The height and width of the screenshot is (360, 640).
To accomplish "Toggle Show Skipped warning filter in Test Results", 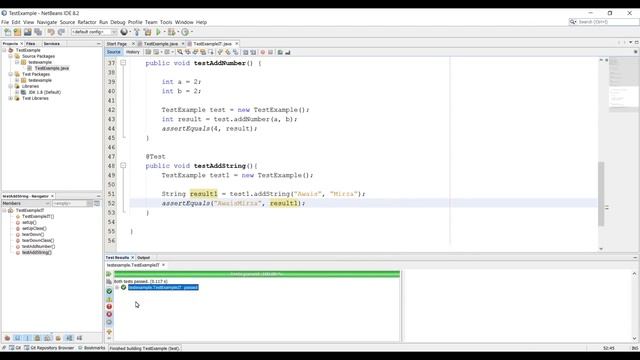I will [109, 299].
